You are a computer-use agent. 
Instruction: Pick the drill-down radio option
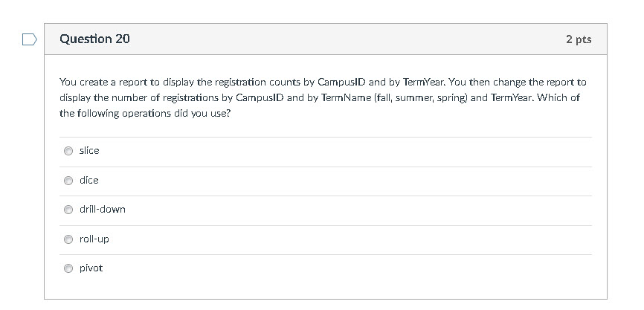[68, 210]
